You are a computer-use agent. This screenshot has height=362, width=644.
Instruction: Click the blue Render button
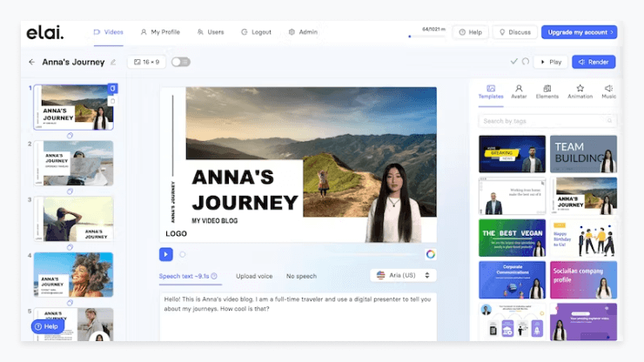(594, 62)
